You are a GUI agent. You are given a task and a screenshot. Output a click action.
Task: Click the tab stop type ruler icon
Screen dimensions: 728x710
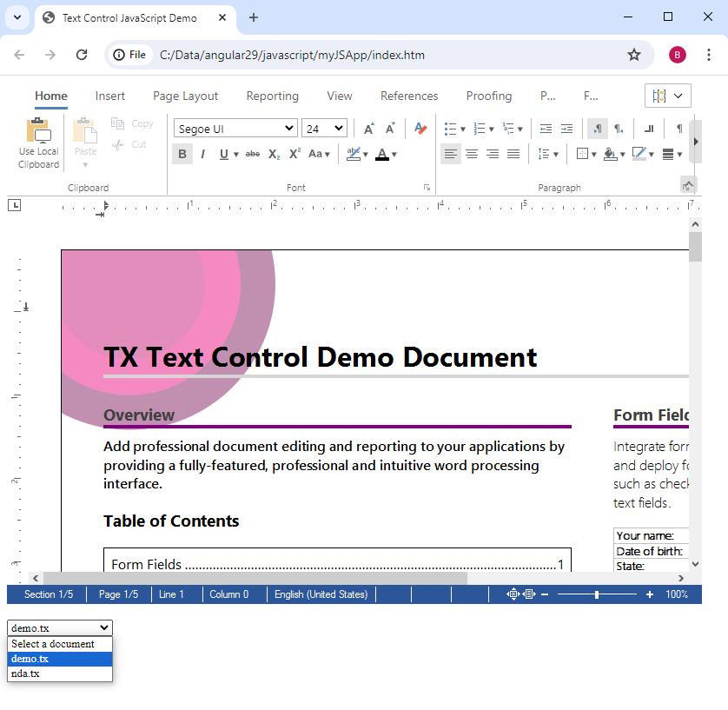pos(15,205)
